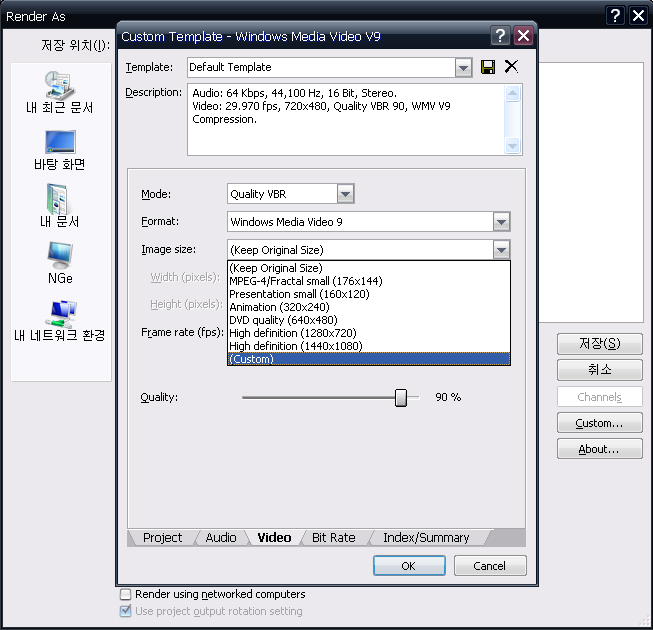Select (Keep Original Size) in the list
Viewport: 653px width, 630px height.
coord(369,268)
